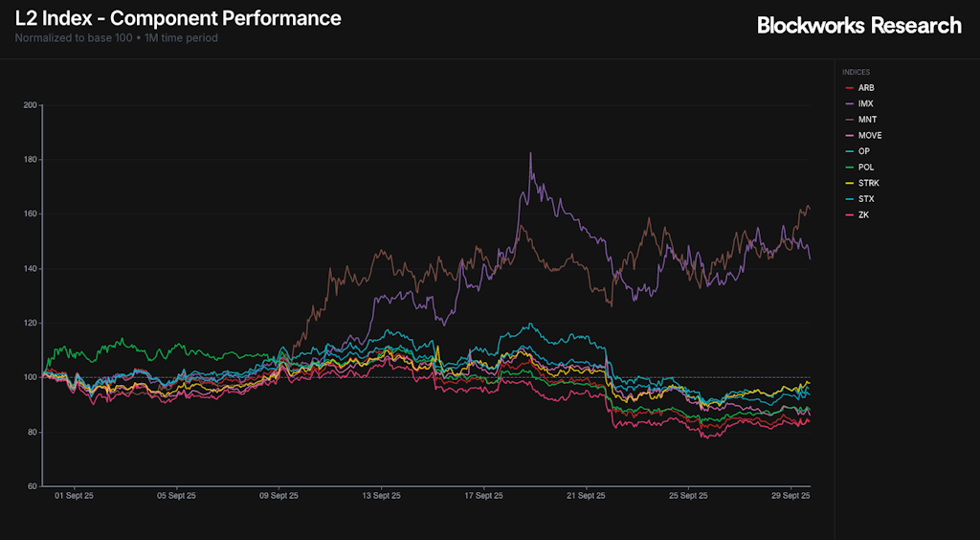Hide the IMX line from chart
Image resolution: width=980 pixels, height=540 pixels.
click(865, 103)
